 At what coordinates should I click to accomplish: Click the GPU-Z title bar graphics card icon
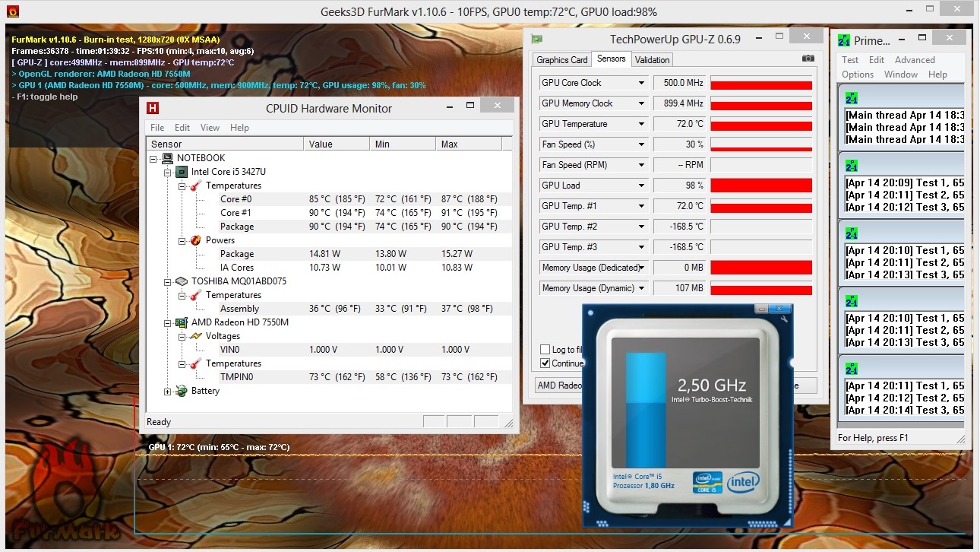point(536,39)
